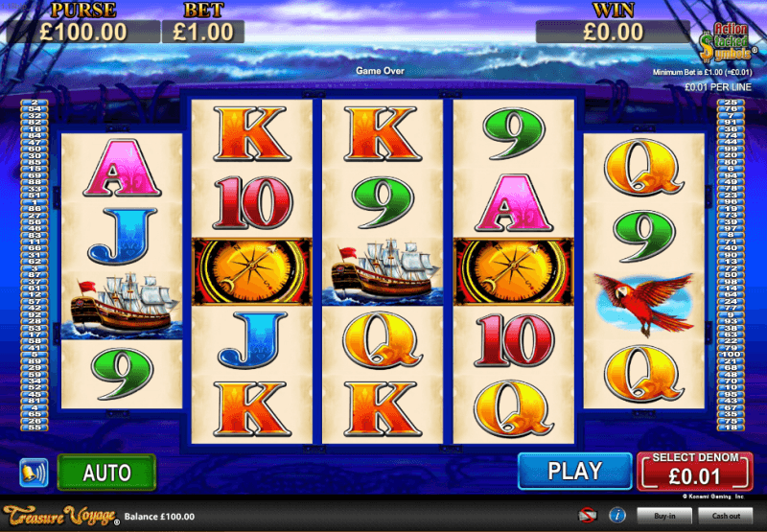This screenshot has height=532, width=767.
Task: Click the crossed-out flag icon in bottom bar
Action: click(587, 516)
